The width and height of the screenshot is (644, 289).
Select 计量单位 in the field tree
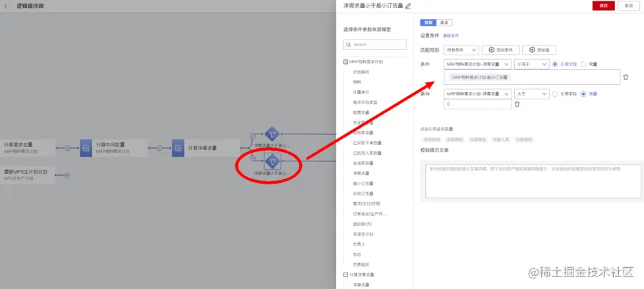[361, 92]
